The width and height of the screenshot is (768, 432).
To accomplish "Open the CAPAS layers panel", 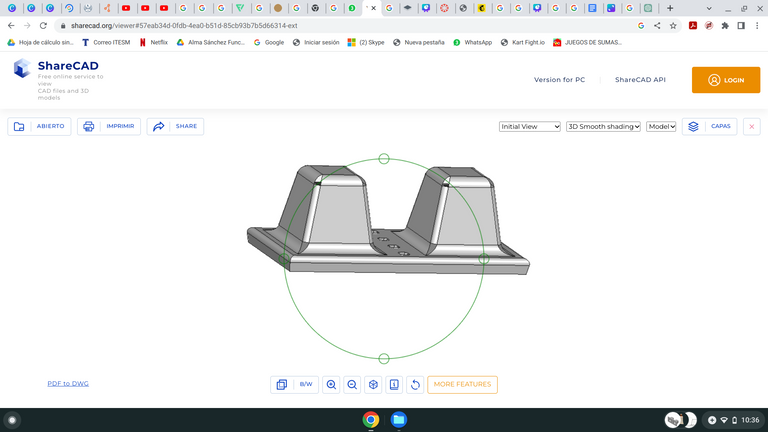I will click(x=709, y=127).
